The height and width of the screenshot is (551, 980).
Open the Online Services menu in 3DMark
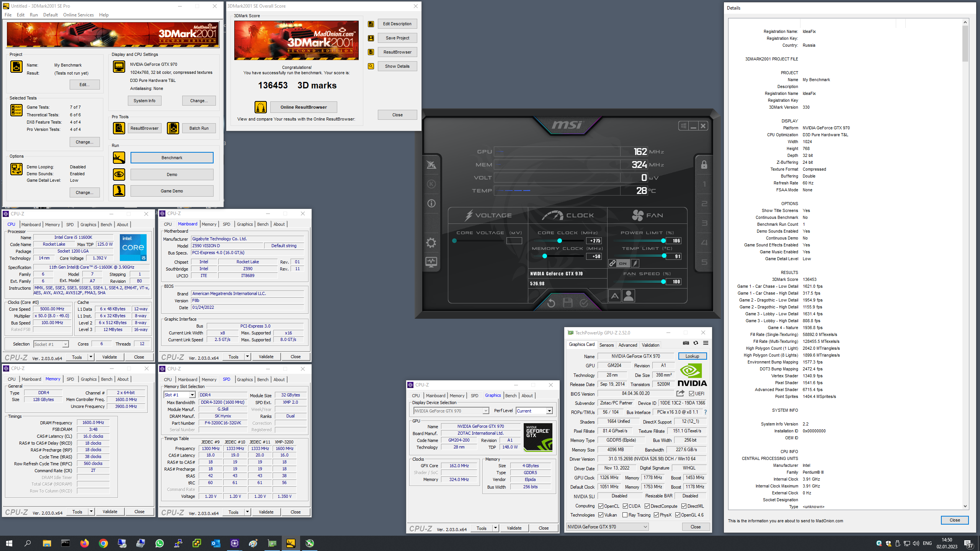point(78,15)
